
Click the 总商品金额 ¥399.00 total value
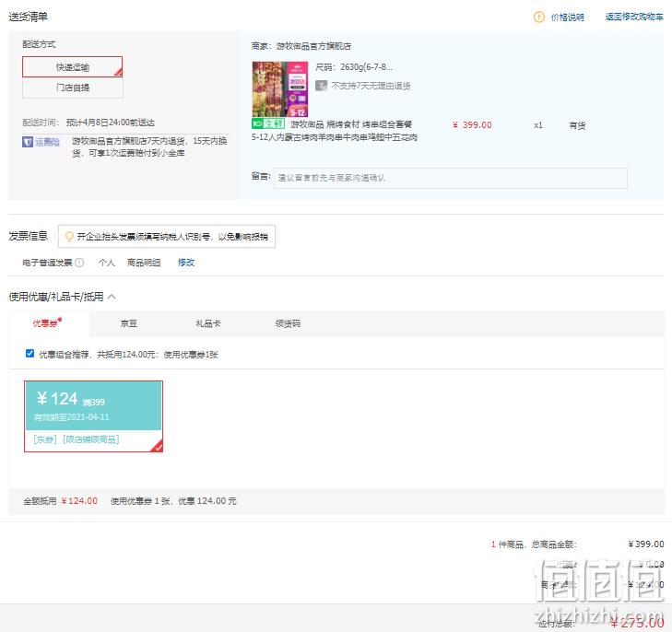[646, 544]
